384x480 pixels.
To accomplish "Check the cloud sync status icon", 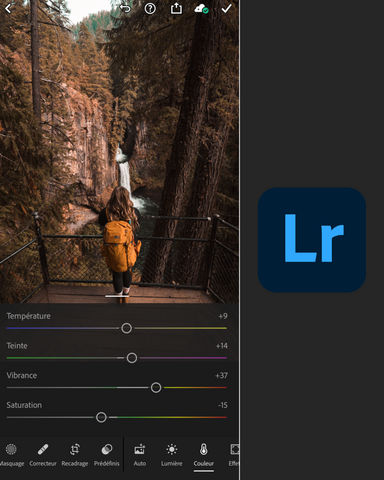I will click(x=201, y=9).
